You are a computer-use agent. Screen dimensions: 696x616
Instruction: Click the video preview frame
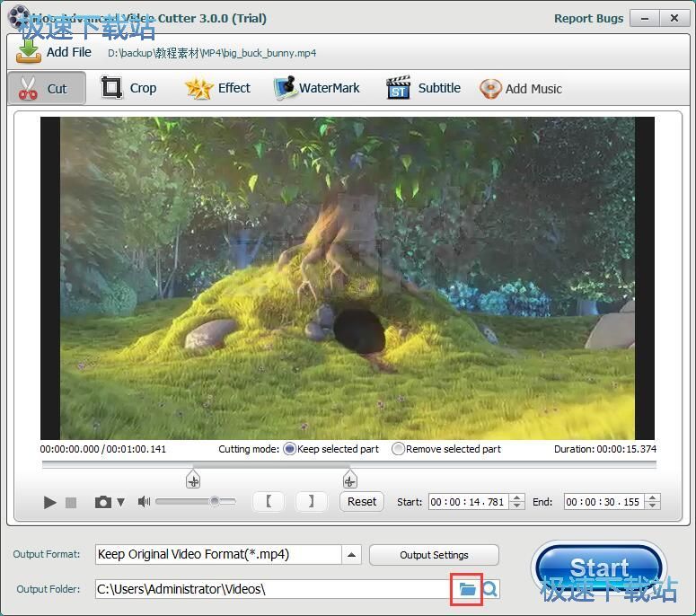coord(348,278)
